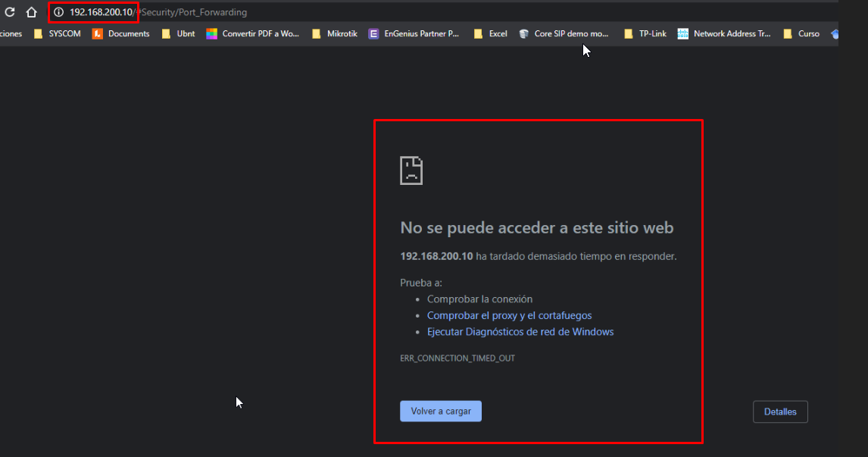Open the Documents bookmark
Image resolution: width=868 pixels, height=457 pixels.
coord(120,34)
